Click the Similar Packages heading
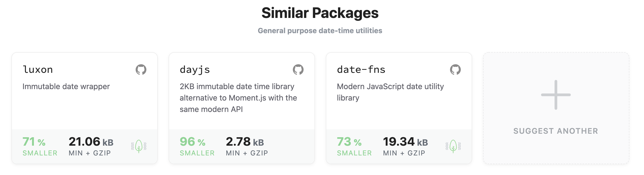This screenshot has height=175, width=644. pyautogui.click(x=320, y=13)
